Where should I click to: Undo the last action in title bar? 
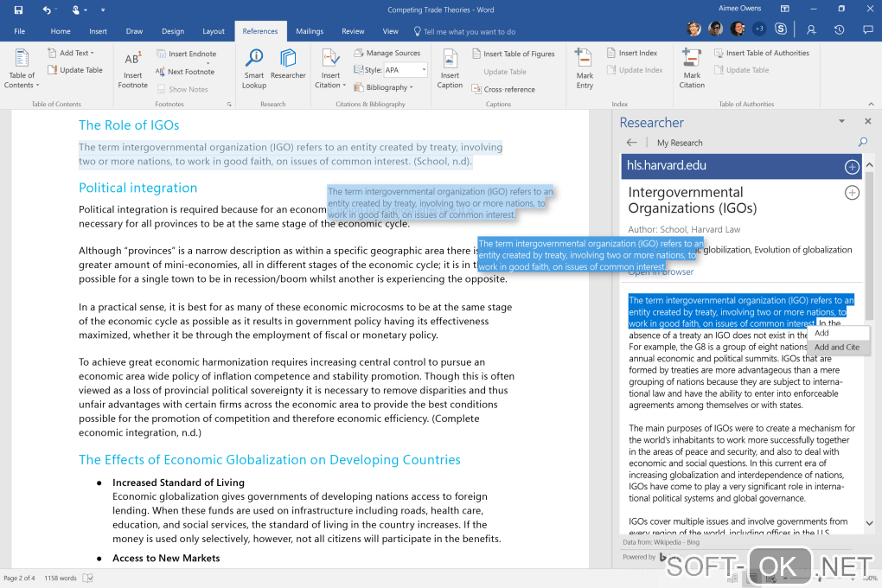click(x=47, y=10)
